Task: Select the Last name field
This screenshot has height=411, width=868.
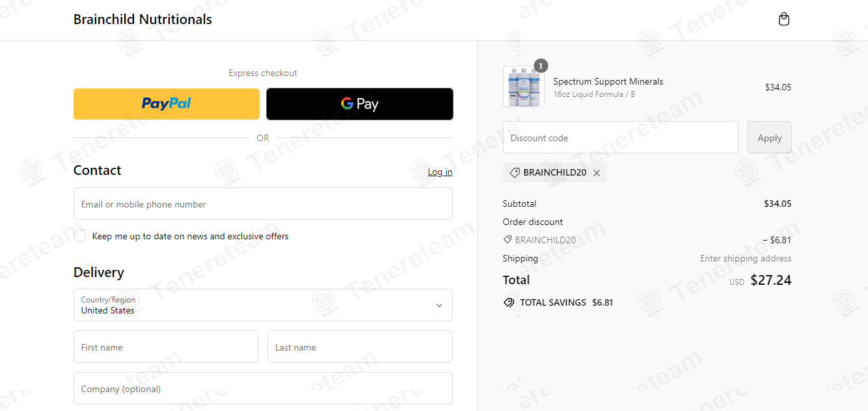Action: (360, 347)
